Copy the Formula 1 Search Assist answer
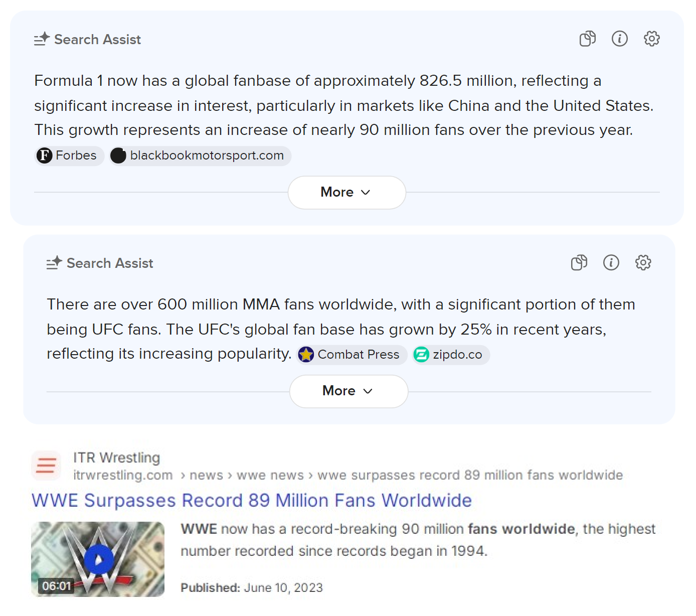Screen dimensions: 696x616 coord(587,39)
